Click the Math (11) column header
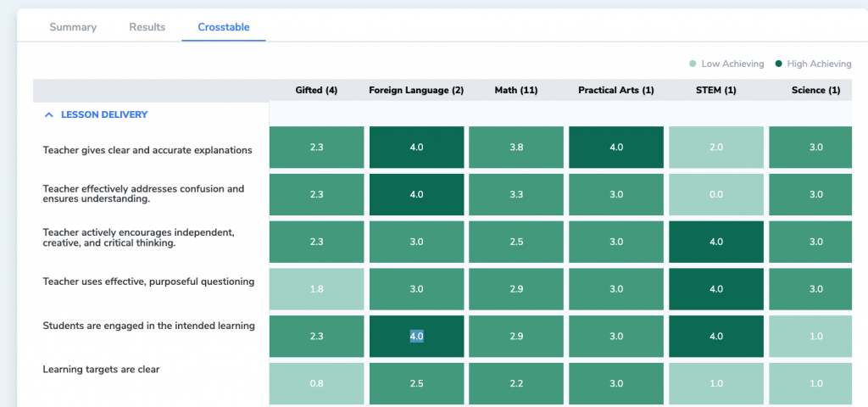Viewport: 868px width, 407px height. click(x=516, y=90)
